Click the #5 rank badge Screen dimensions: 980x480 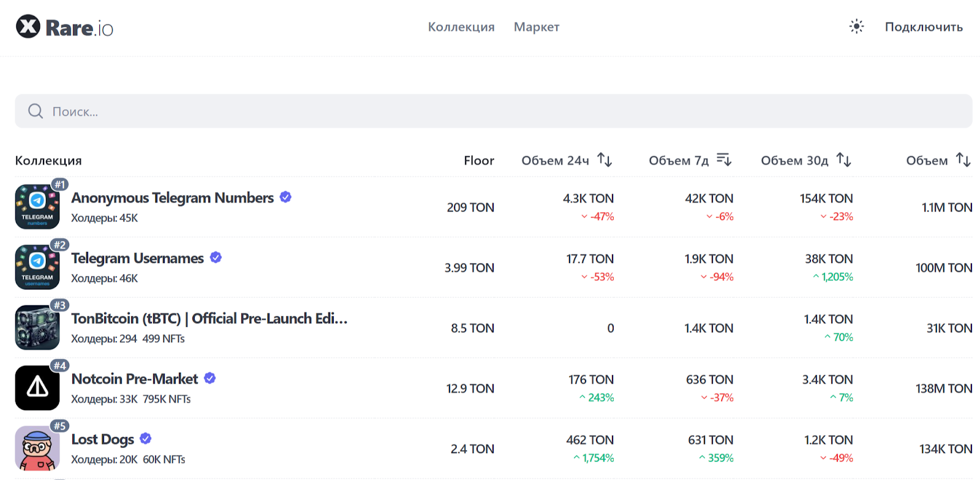(x=59, y=426)
